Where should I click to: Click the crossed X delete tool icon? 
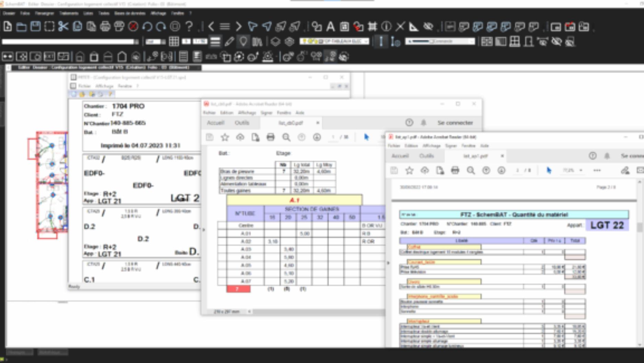click(400, 26)
